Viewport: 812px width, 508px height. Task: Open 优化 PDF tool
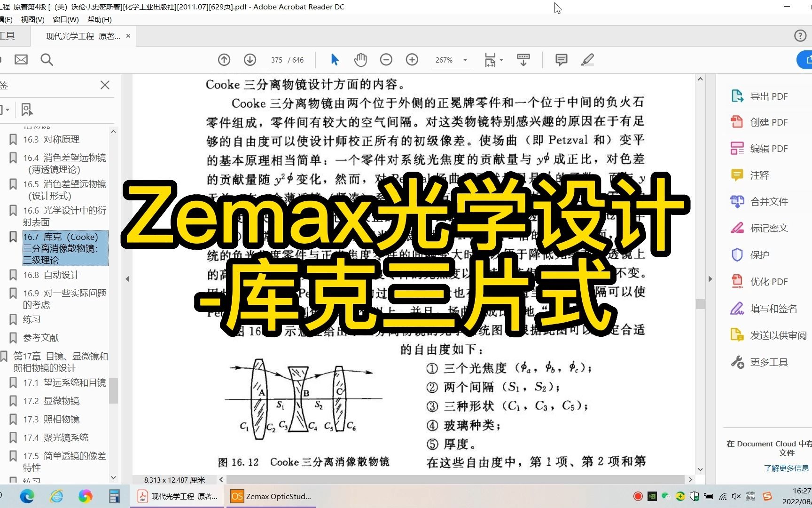pyautogui.click(x=759, y=282)
